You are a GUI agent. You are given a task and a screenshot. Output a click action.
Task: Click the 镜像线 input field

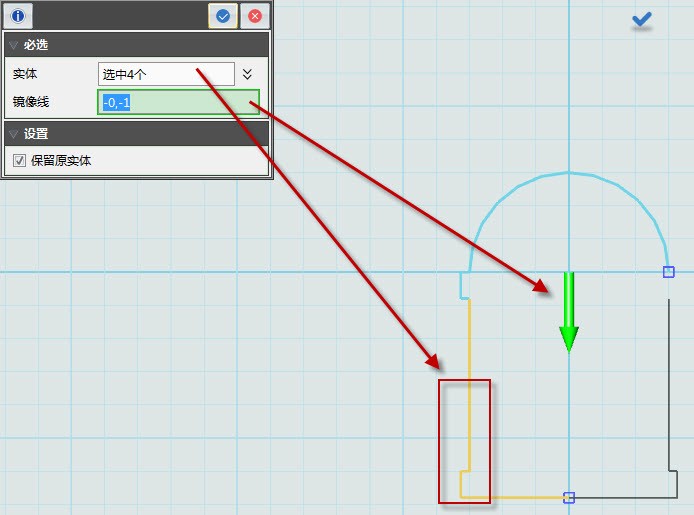pos(178,102)
